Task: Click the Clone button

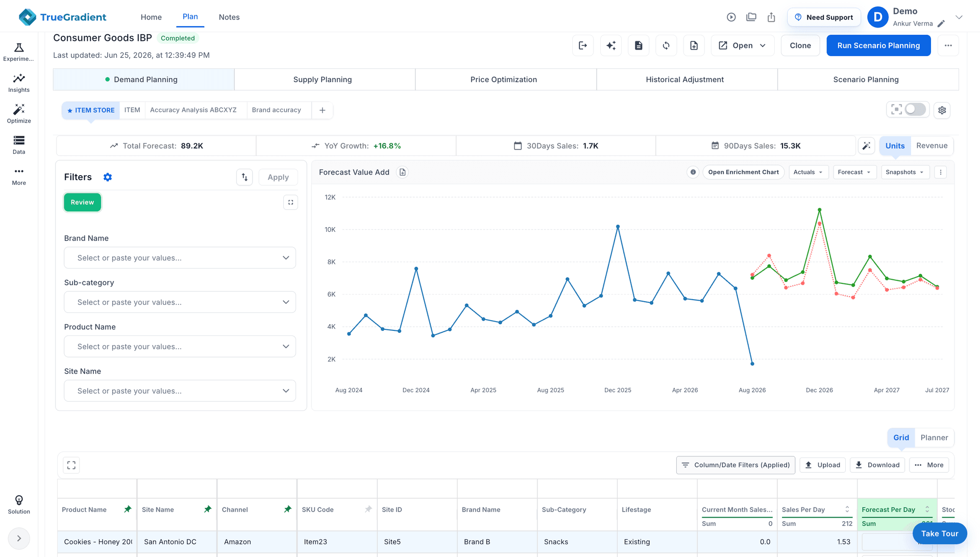Action: click(x=800, y=45)
